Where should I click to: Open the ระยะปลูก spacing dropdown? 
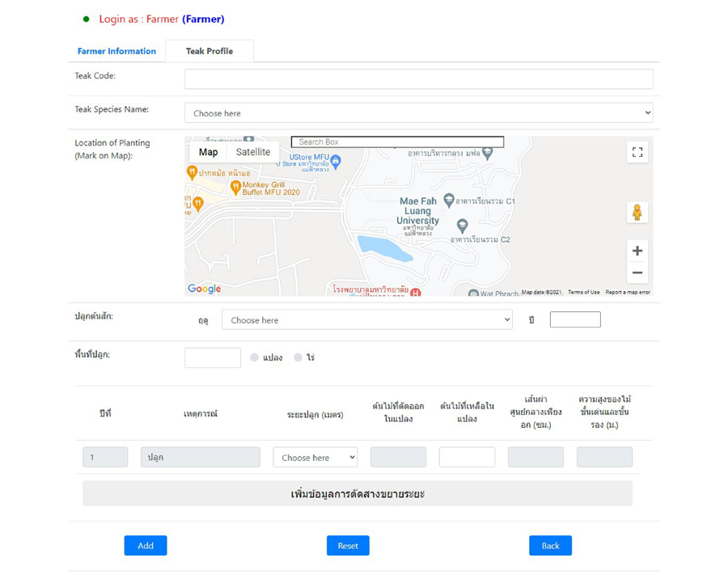point(315,458)
